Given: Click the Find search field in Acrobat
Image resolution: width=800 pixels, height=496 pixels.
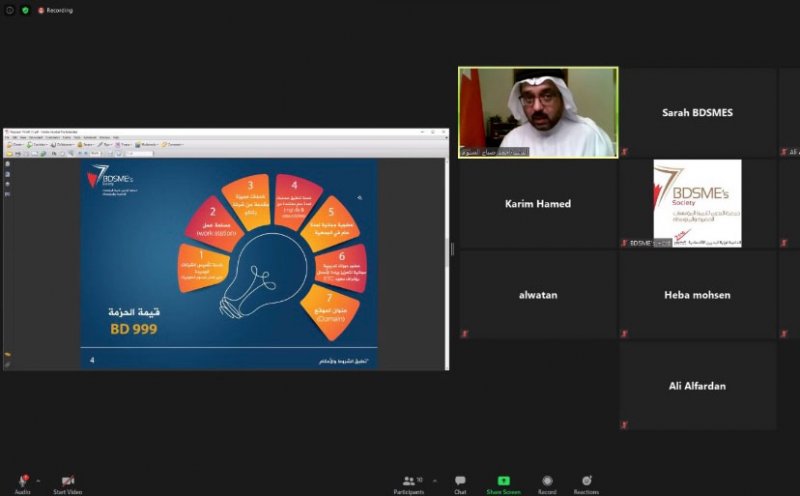Looking at the screenshot, I should (139, 154).
